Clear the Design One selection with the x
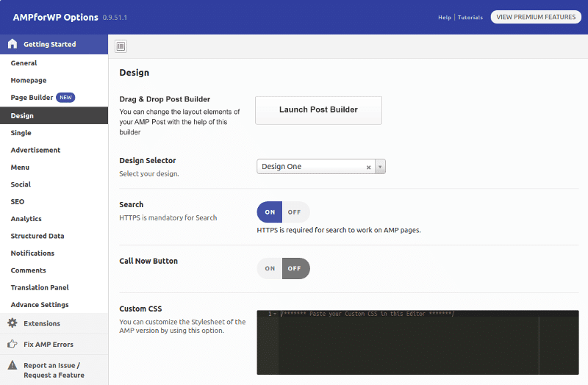 [369, 168]
